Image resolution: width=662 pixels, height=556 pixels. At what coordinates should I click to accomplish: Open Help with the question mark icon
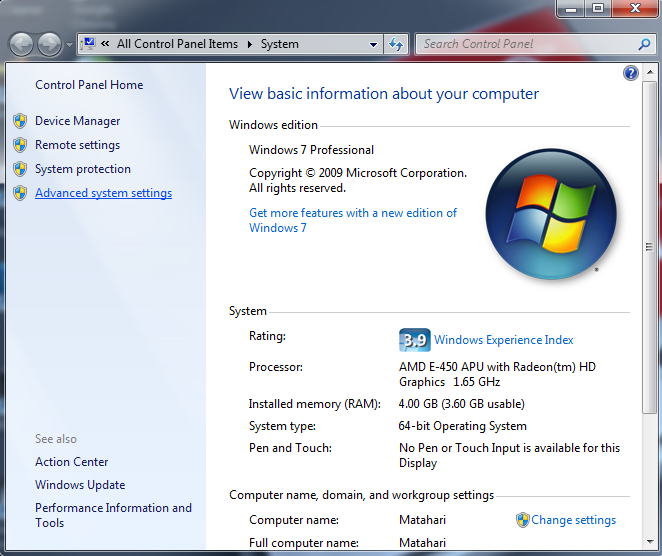630,73
